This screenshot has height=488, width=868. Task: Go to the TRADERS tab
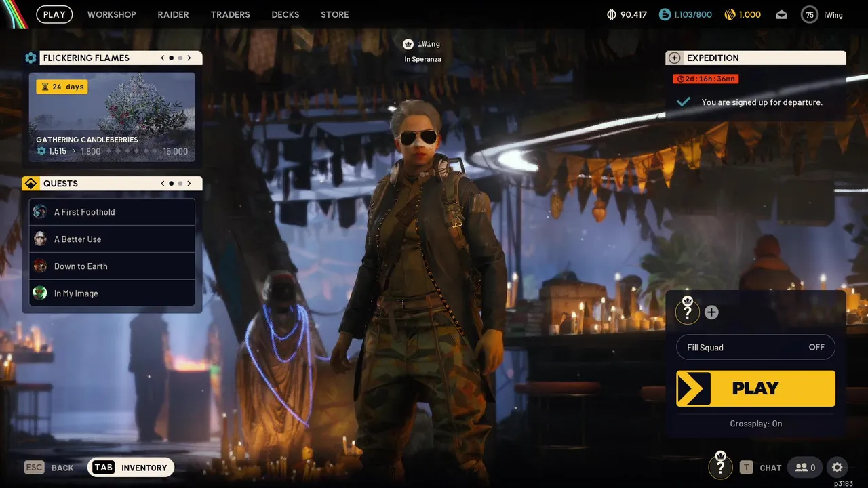[231, 14]
